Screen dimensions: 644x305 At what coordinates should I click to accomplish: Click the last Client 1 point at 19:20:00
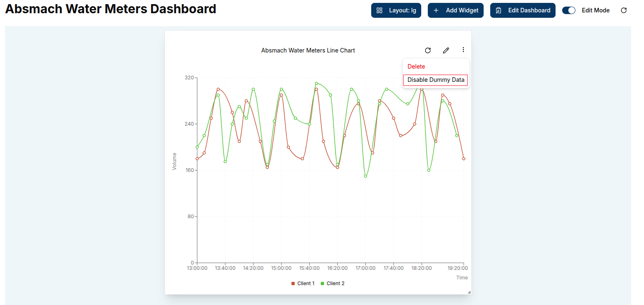[x=464, y=159]
